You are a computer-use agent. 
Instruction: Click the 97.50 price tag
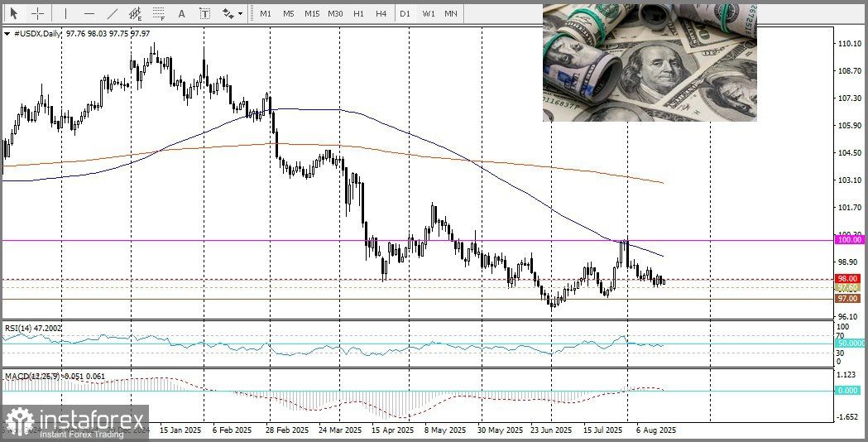(848, 288)
